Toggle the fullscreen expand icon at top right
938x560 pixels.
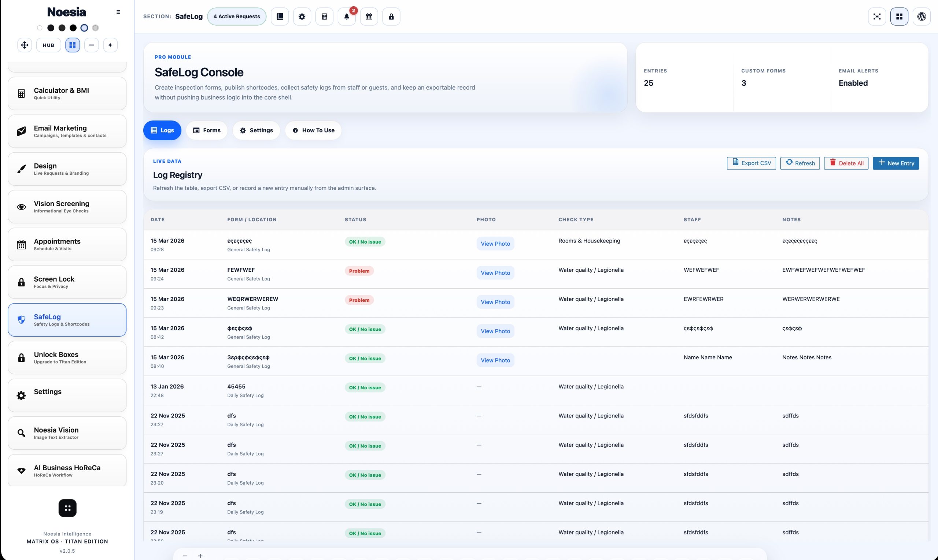click(877, 16)
